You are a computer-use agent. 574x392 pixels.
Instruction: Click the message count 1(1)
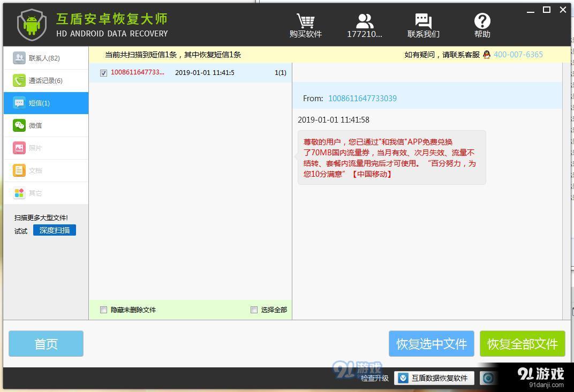click(x=281, y=72)
